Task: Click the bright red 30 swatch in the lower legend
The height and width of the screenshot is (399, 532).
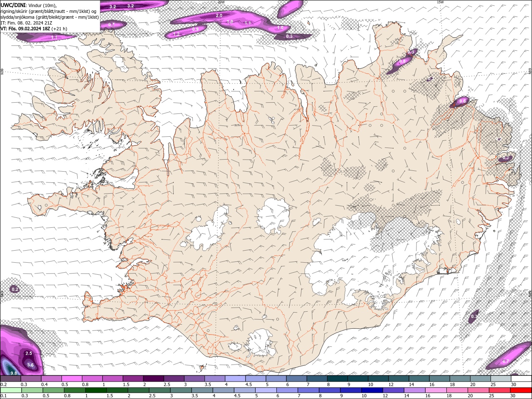Action: tap(521, 390)
